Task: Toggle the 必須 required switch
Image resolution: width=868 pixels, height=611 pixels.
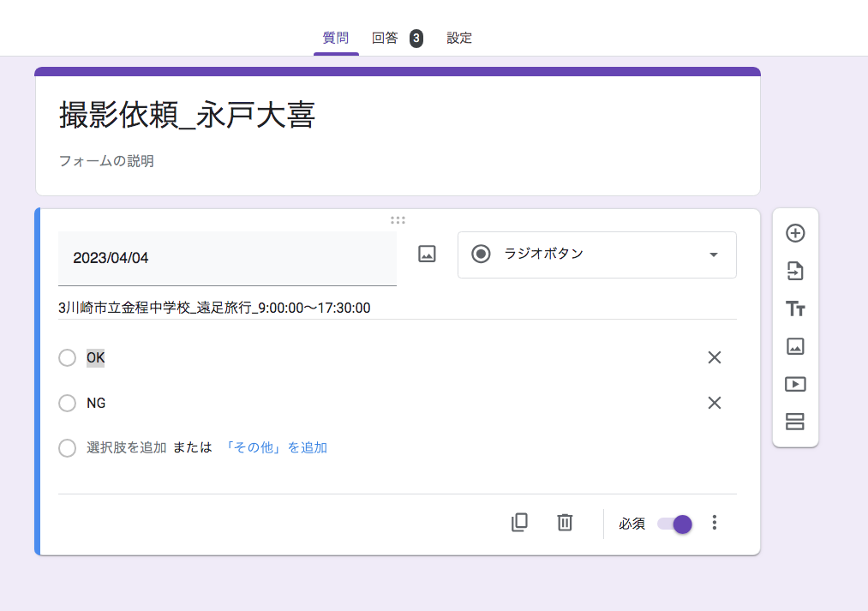Action: tap(674, 524)
